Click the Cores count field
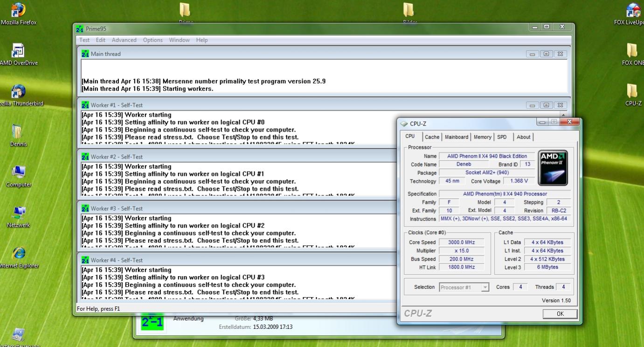Viewport: 644px width, 347px height. [x=520, y=287]
